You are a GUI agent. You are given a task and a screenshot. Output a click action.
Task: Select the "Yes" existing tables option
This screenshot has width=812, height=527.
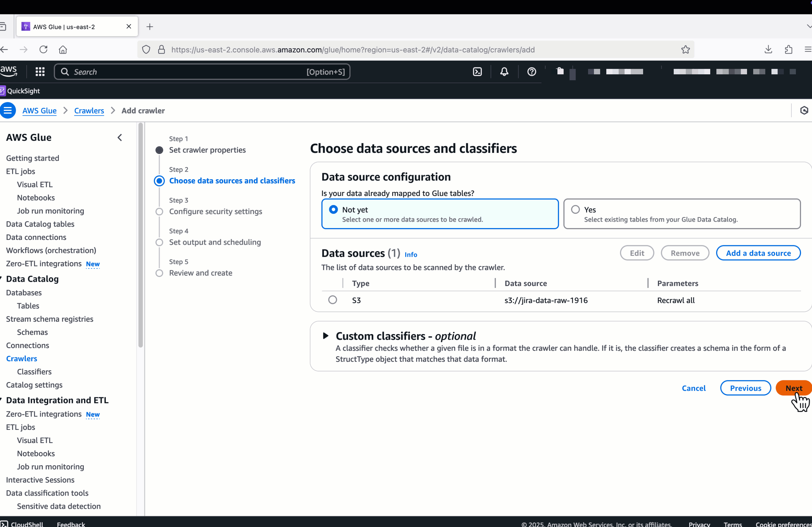pos(575,210)
